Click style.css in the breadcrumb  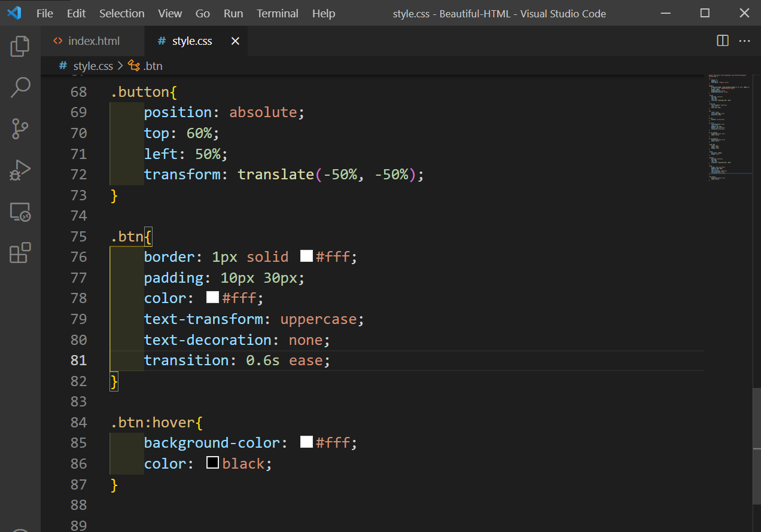tap(93, 66)
